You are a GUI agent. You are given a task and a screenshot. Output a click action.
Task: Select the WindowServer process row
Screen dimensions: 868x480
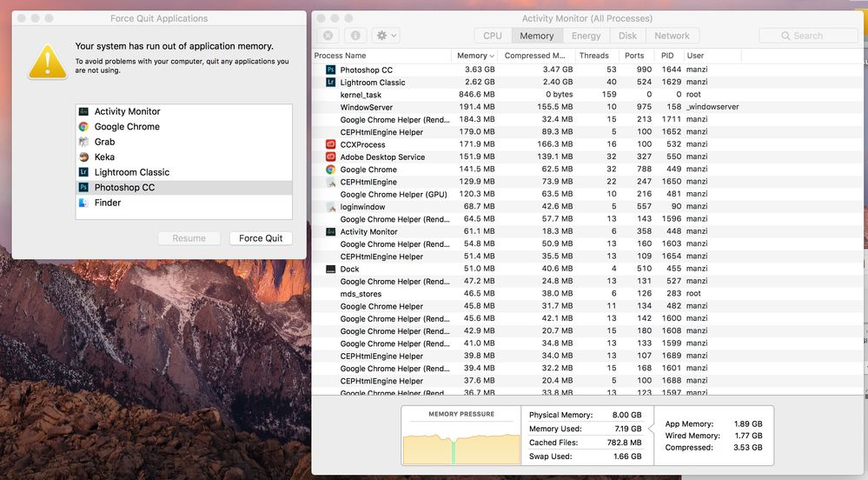(x=586, y=107)
